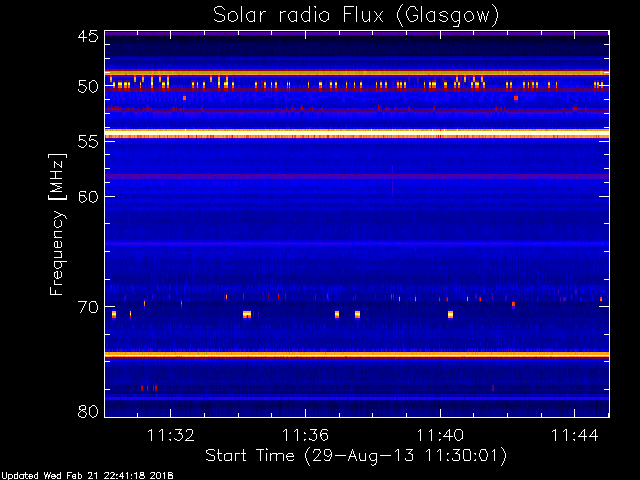Click the 71 MHz burst block near 11:40

click(x=450, y=314)
